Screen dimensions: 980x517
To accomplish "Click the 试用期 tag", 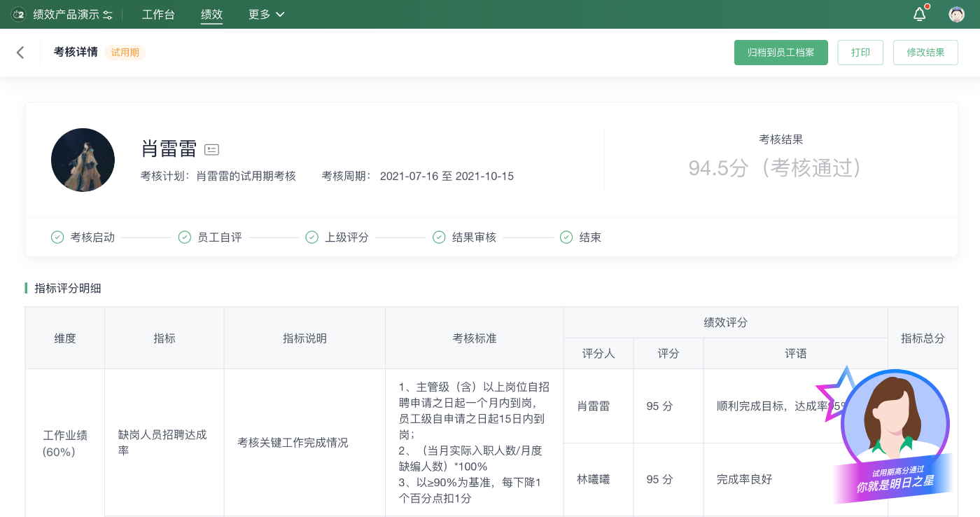I will (x=125, y=53).
